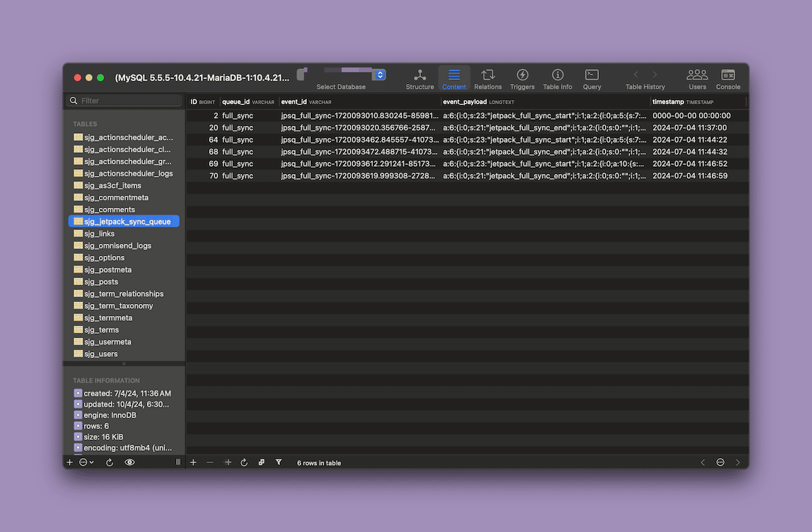
Task: Click the table Filter search field
Action: pos(125,101)
